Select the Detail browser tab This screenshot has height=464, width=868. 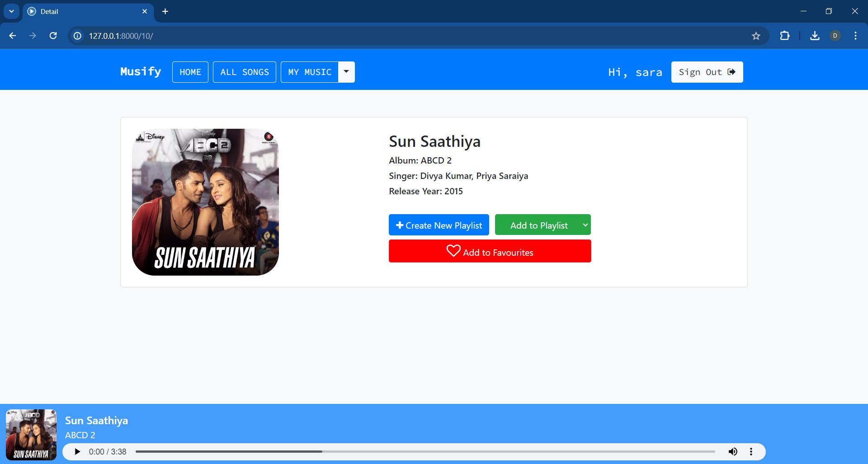[88, 11]
